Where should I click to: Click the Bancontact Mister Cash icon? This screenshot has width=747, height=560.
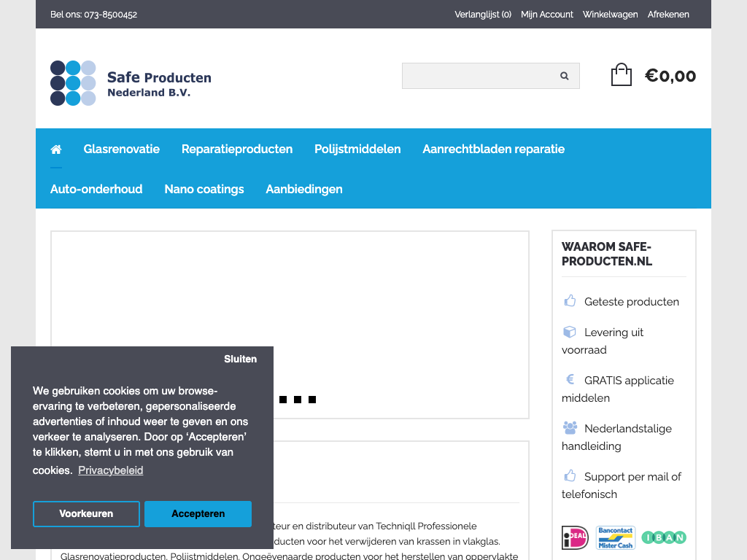point(615,537)
